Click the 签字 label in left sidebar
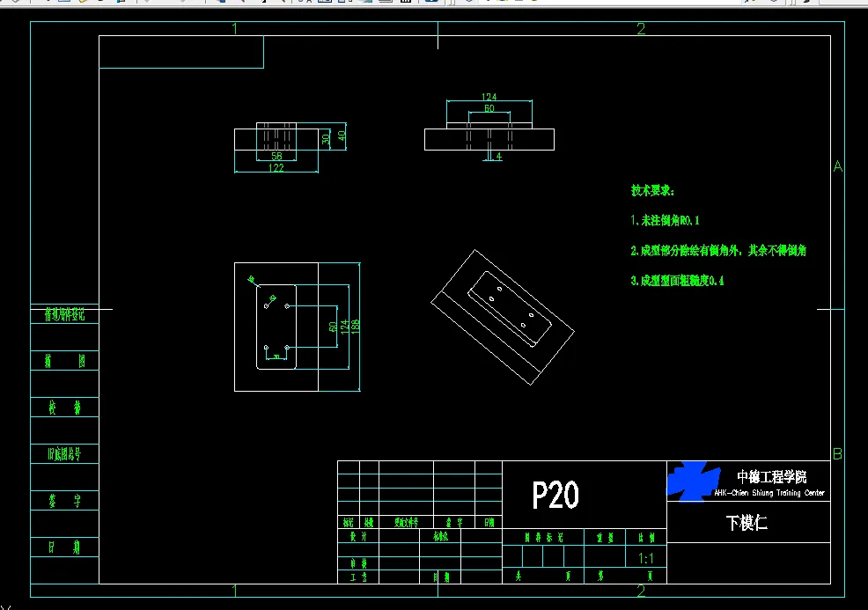868x610 pixels. (65, 501)
